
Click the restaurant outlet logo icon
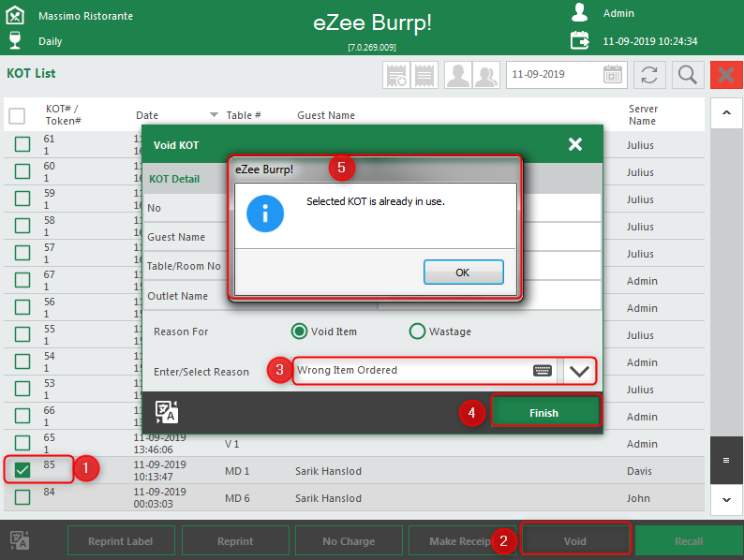pyautogui.click(x=15, y=15)
